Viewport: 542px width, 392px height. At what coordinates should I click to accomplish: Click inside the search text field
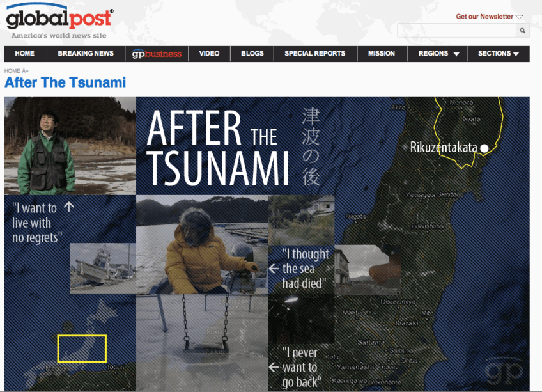click(456, 31)
